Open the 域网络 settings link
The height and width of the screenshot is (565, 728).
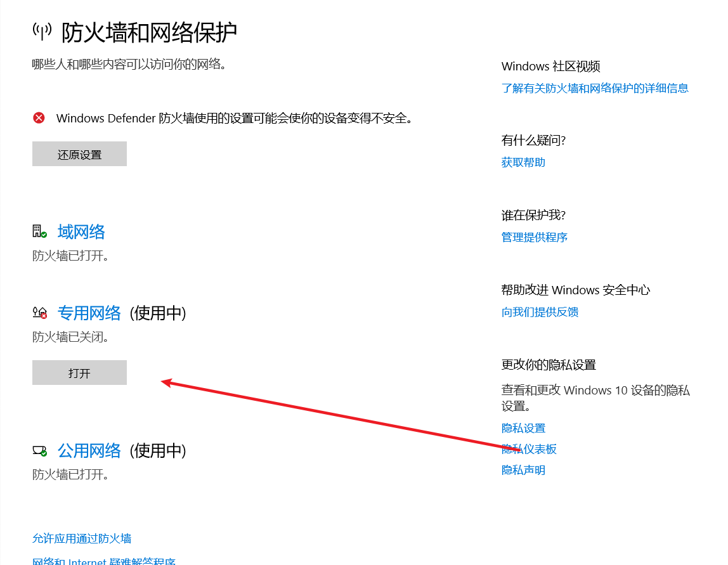[81, 231]
